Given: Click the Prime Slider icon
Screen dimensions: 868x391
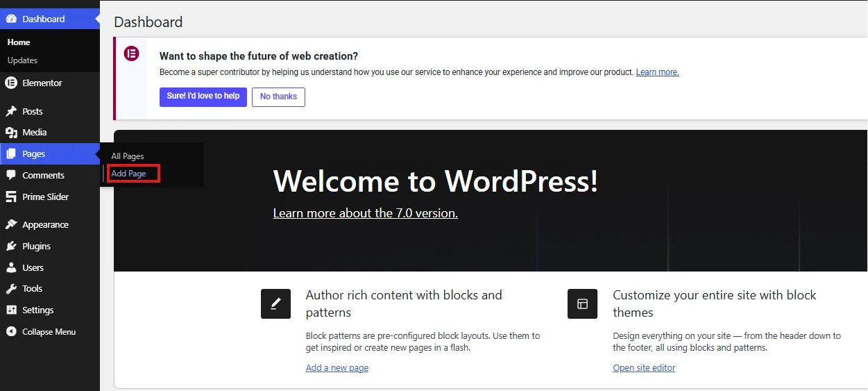Looking at the screenshot, I should point(11,197).
